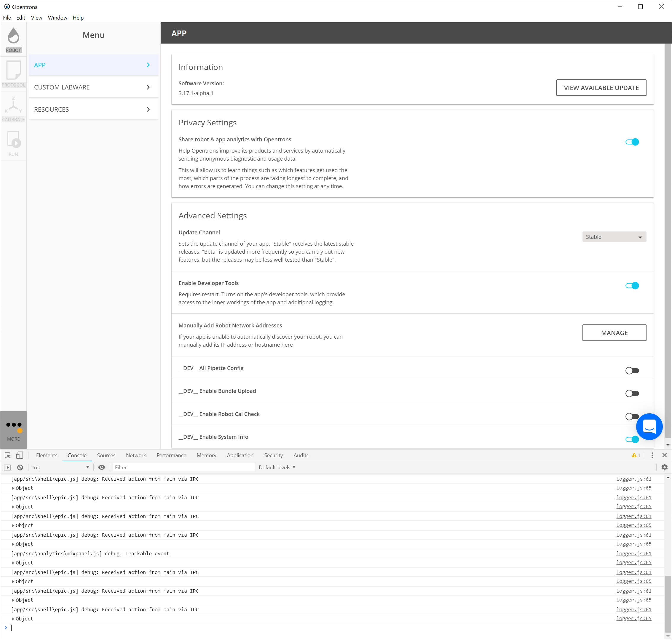Open the Default levels dropdown
This screenshot has height=640, width=672.
click(x=277, y=467)
